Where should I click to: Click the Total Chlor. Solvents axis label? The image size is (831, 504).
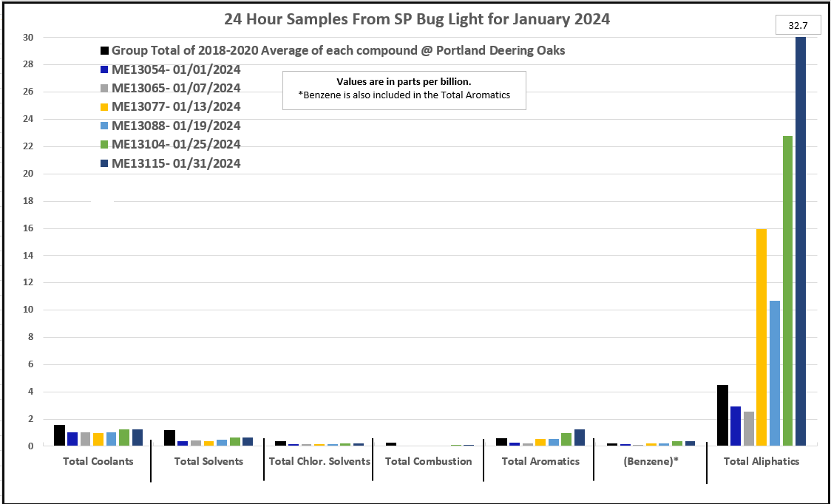(x=319, y=461)
